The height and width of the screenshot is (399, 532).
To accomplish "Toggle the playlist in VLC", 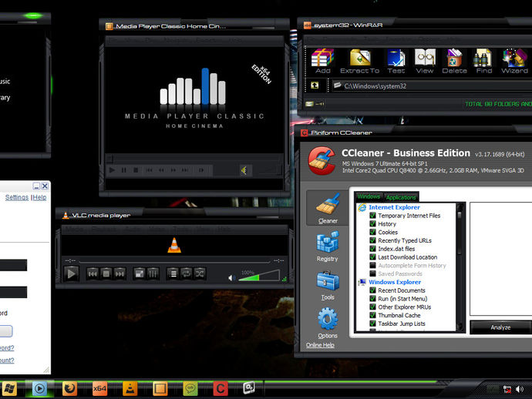I will (173, 273).
